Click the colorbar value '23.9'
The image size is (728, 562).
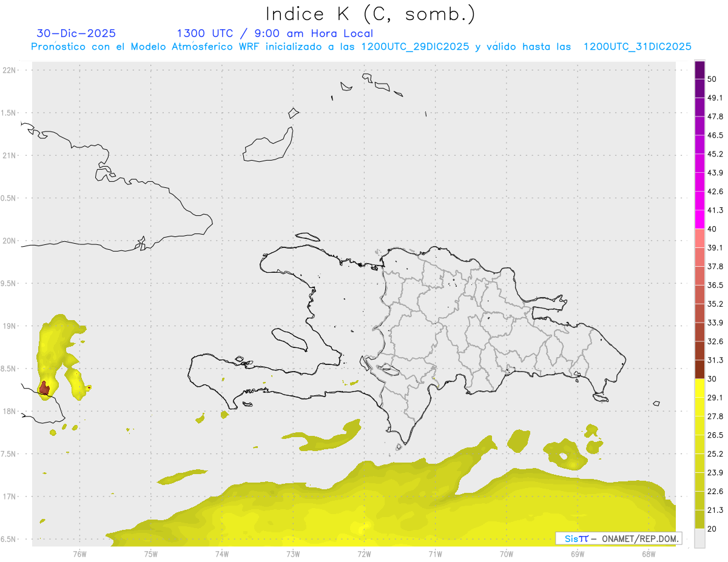[x=715, y=473]
